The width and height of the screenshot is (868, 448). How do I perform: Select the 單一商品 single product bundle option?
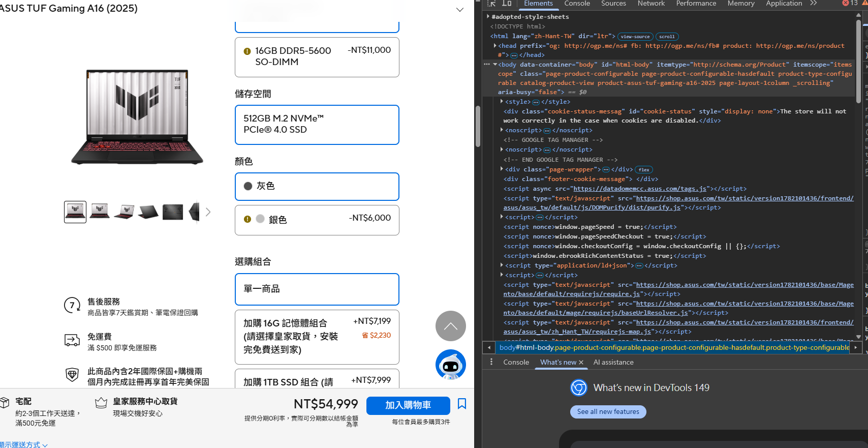point(317,289)
